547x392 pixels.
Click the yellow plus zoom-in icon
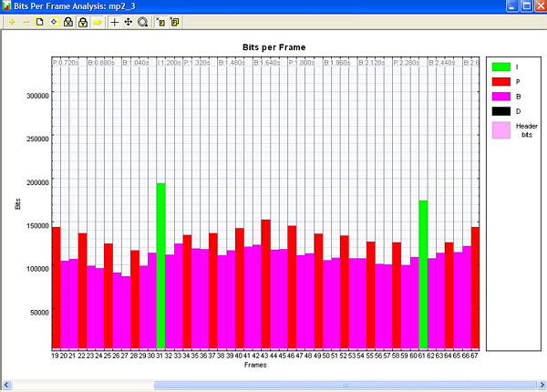[11, 20]
